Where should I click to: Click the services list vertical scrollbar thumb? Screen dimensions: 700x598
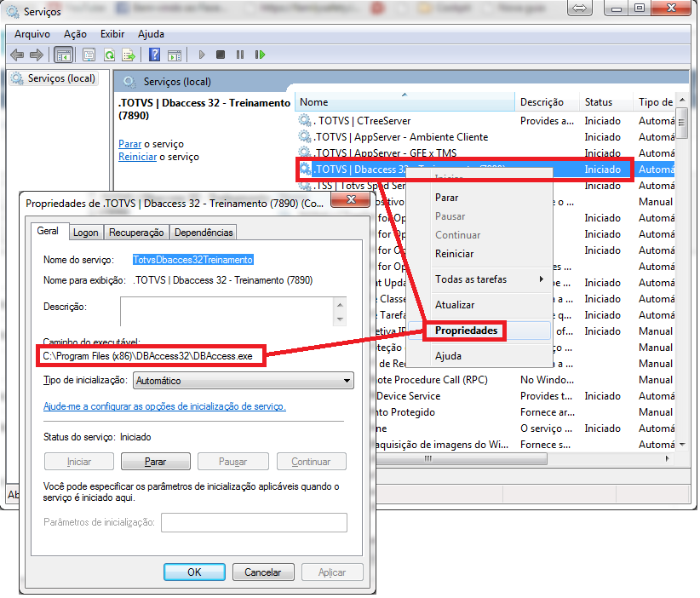coord(682,123)
